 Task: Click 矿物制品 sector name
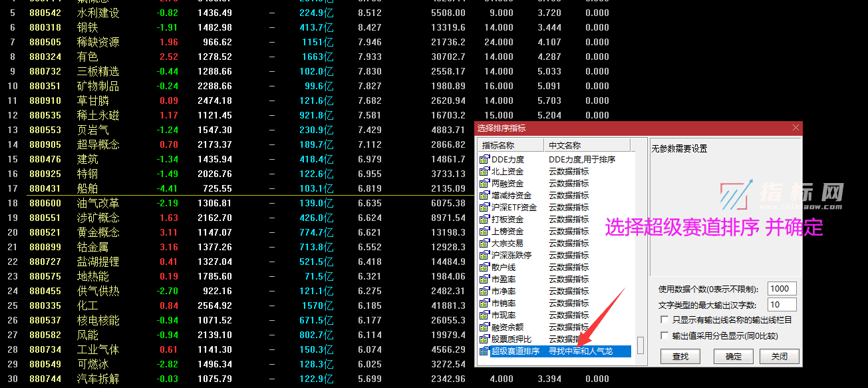tap(98, 86)
